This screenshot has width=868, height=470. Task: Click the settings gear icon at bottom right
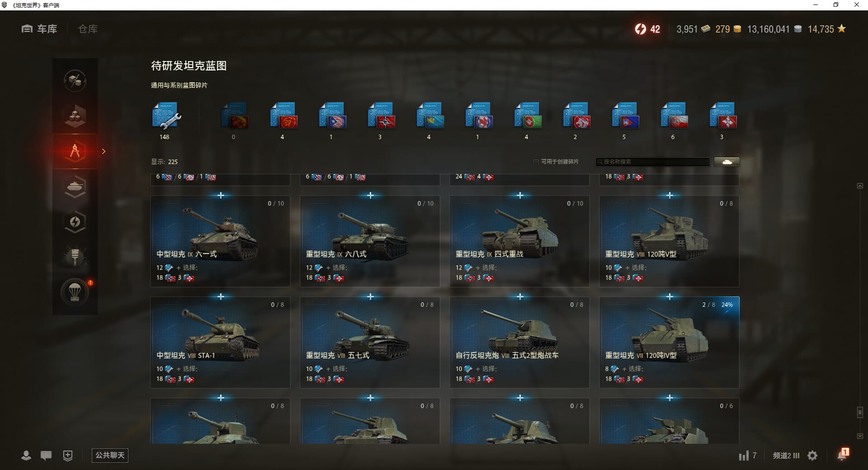812,456
